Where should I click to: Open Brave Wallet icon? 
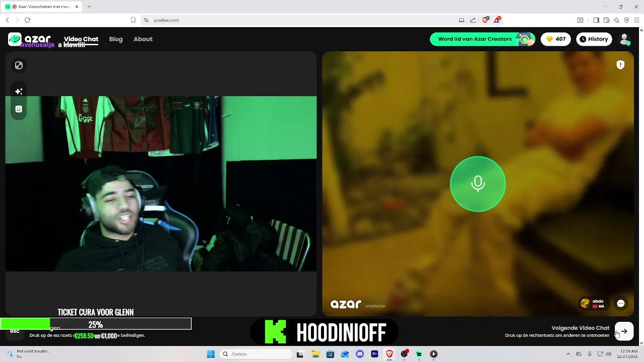606,20
